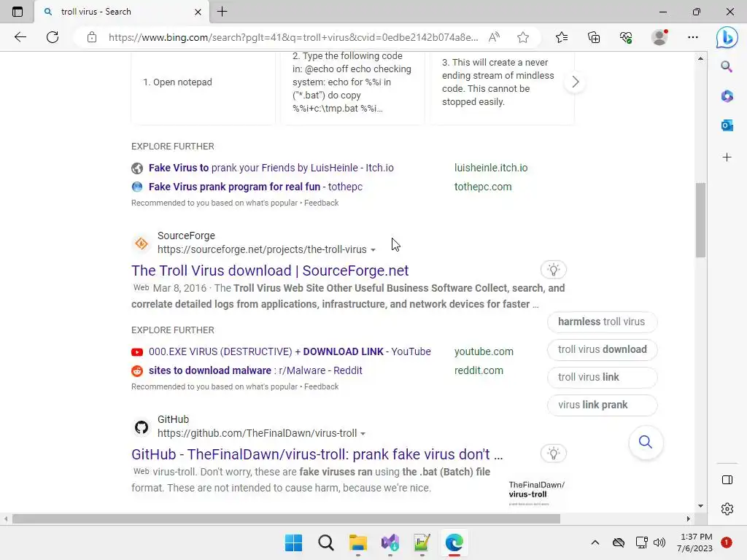Open Fake Virus to prank your Friends link
Viewport: 747px width, 560px height.
coord(271,168)
